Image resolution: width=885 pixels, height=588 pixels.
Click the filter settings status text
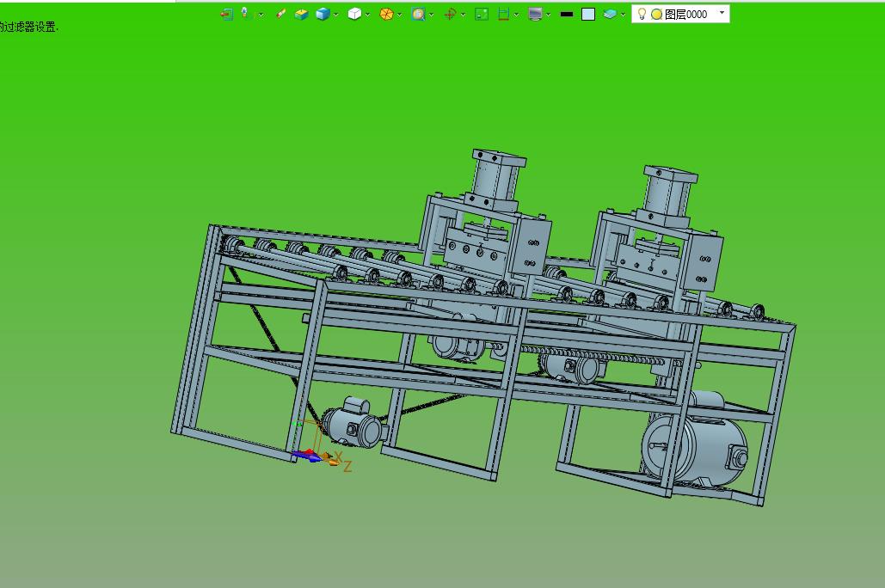28,27
